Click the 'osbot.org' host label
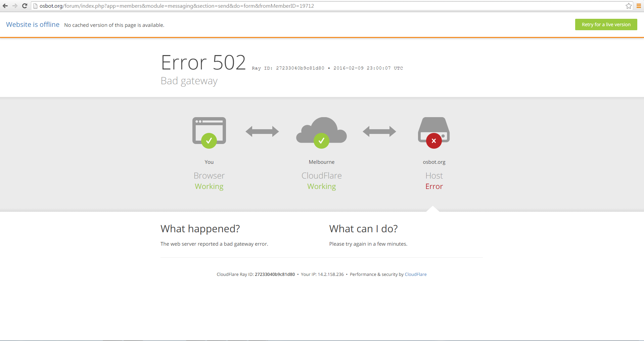Screen dimensions: 644x341 pyautogui.click(x=434, y=162)
